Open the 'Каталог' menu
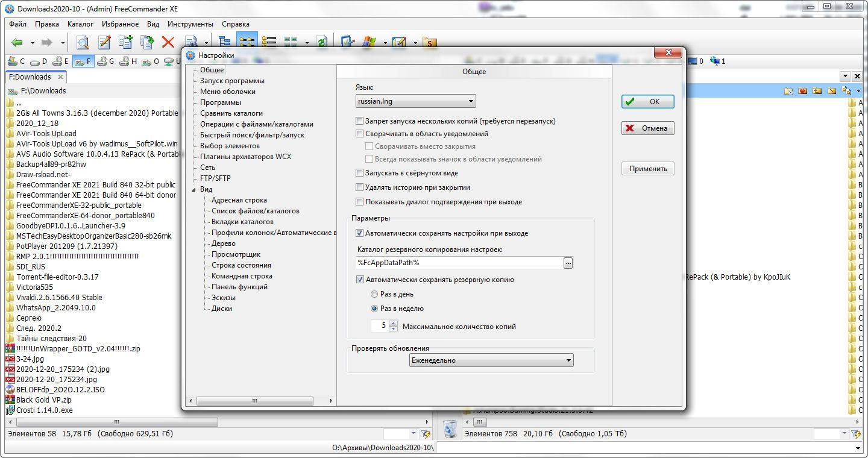This screenshot has height=458, width=868. pyautogui.click(x=80, y=24)
